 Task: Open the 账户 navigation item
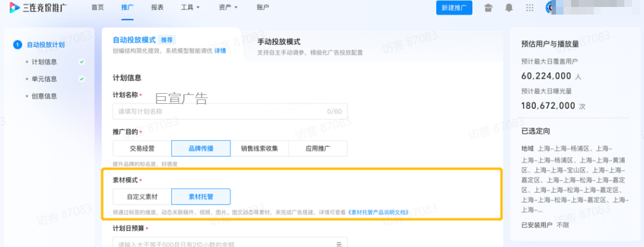(x=262, y=8)
